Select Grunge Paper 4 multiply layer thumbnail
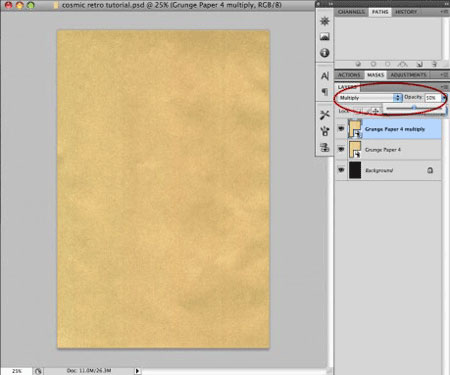This screenshot has width=450, height=375. pyautogui.click(x=355, y=129)
